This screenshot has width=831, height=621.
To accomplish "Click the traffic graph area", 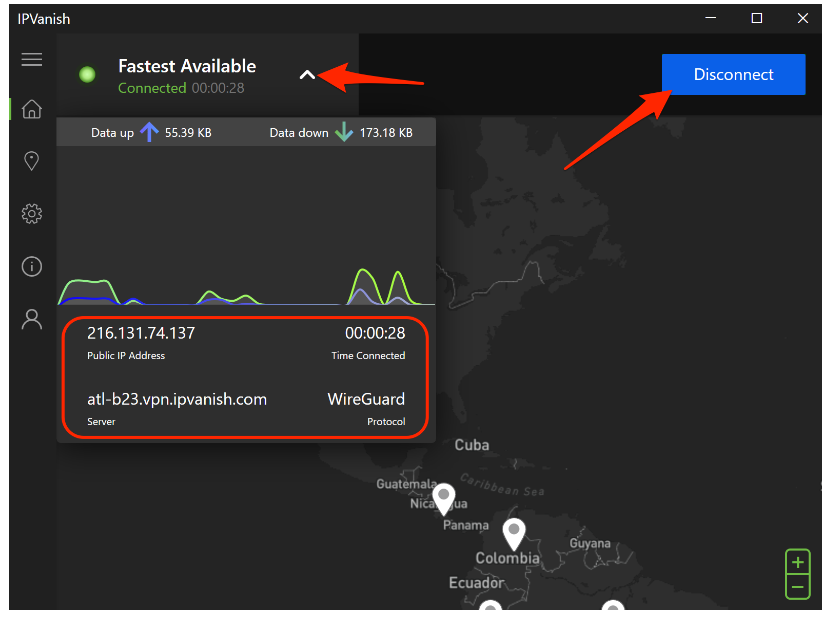I will 246,226.
